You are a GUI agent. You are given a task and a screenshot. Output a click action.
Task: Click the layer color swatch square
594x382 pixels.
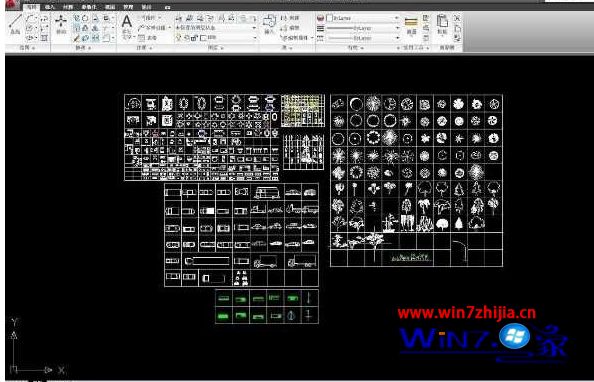(x=203, y=38)
